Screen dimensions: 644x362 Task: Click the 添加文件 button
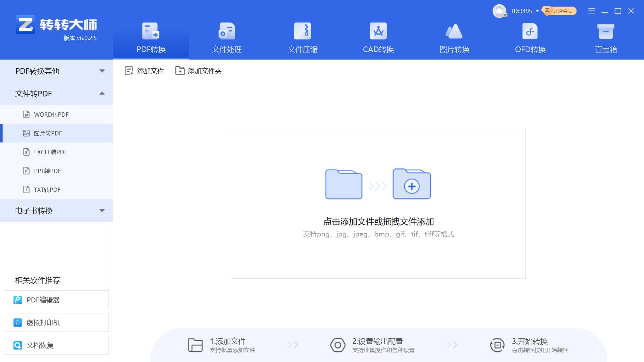coord(145,71)
